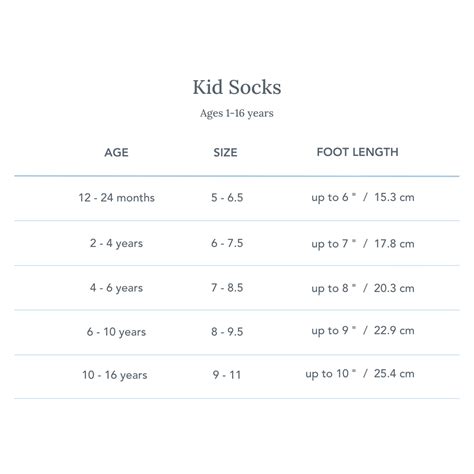Select the 10 - 16 years age cell
Screen dimensions: 474x474
tap(115, 375)
